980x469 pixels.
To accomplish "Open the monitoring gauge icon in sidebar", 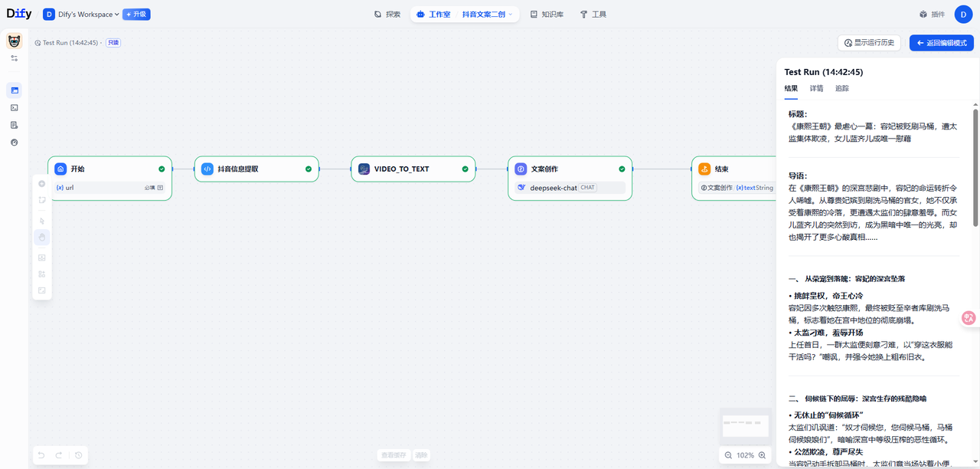I will click(14, 142).
